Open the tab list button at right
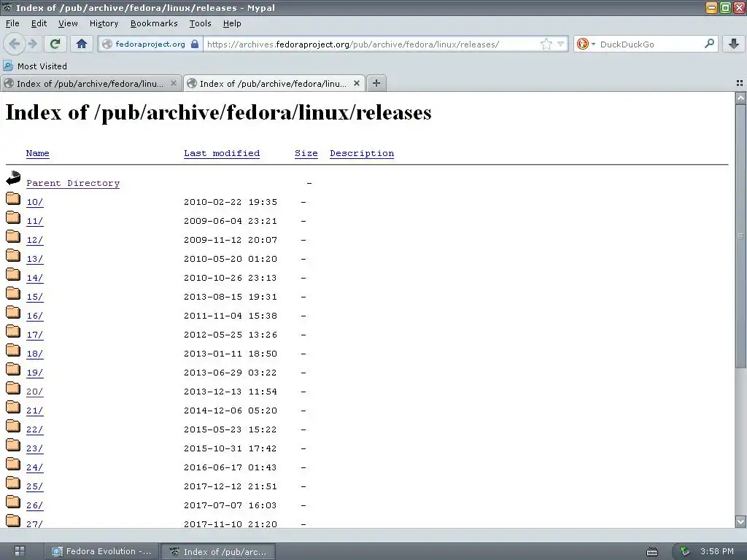The height and width of the screenshot is (560, 747). point(740,83)
